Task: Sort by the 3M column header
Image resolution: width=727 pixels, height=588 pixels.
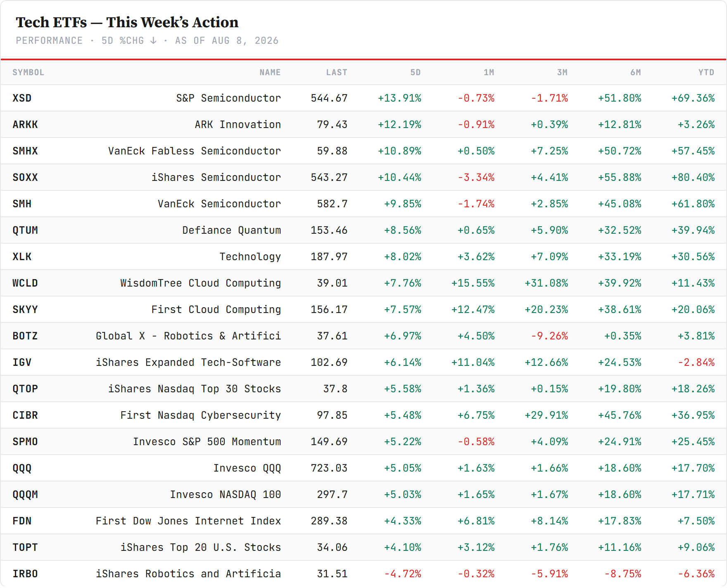Action: point(562,72)
